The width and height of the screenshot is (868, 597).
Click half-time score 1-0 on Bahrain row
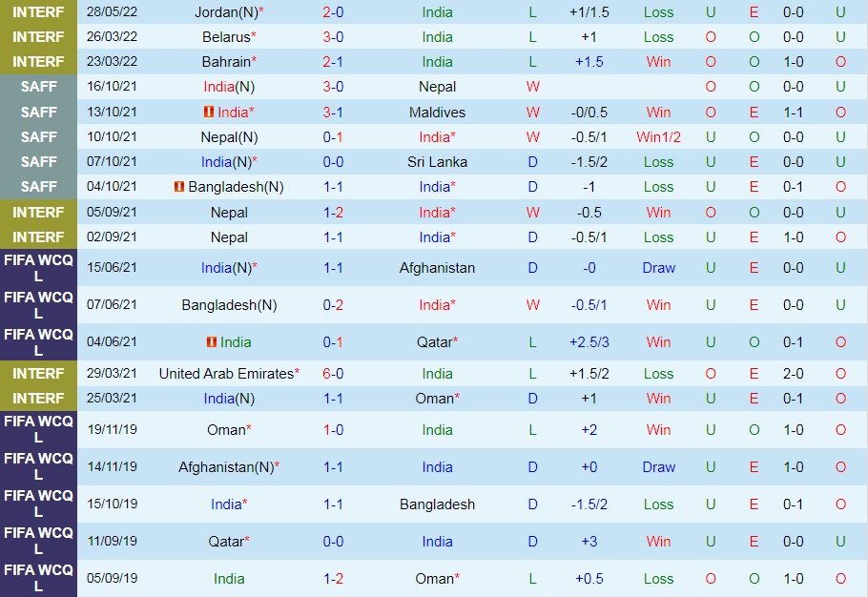pos(794,62)
